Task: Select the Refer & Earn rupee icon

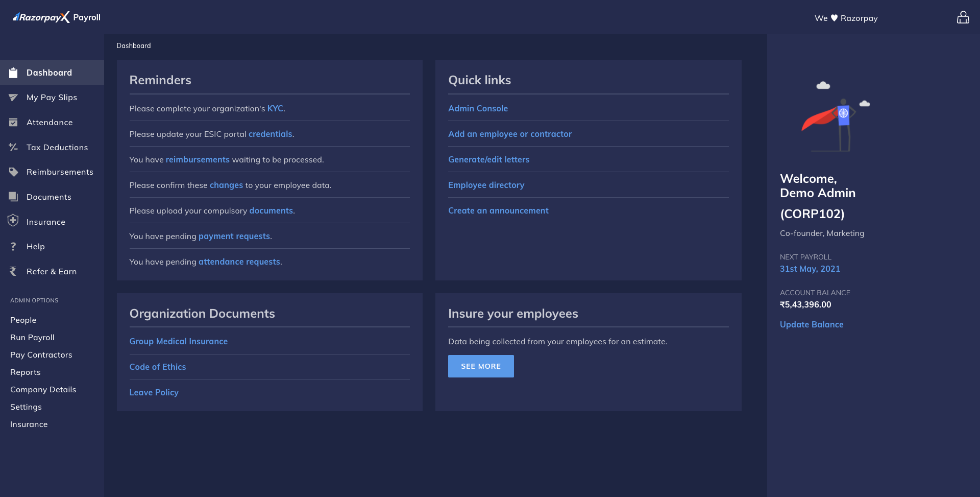Action: coord(13,271)
